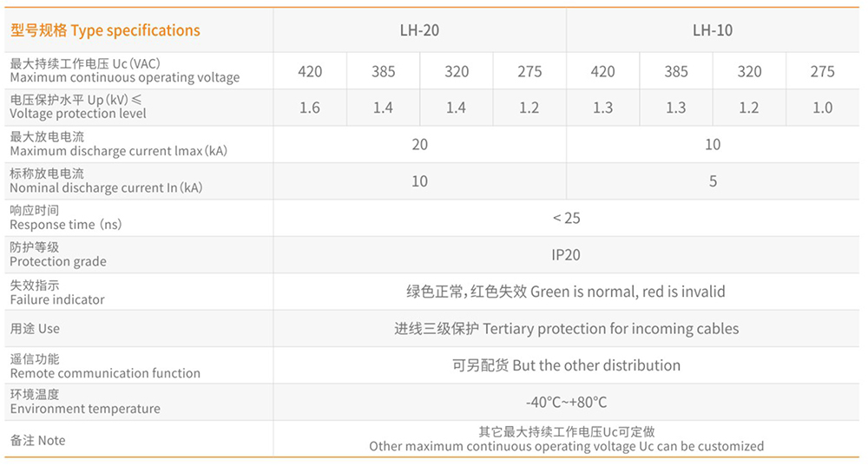Click the Response time label

[65, 224]
